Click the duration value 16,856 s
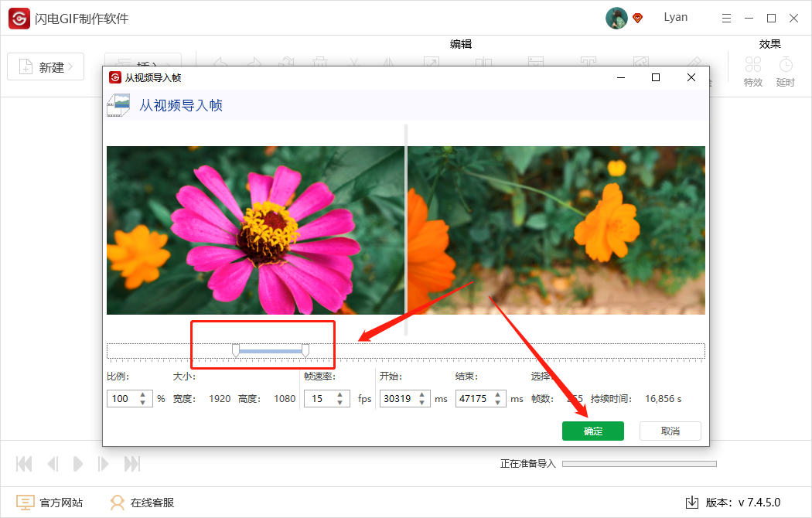Viewport: 812px width, 518px height. (664, 398)
